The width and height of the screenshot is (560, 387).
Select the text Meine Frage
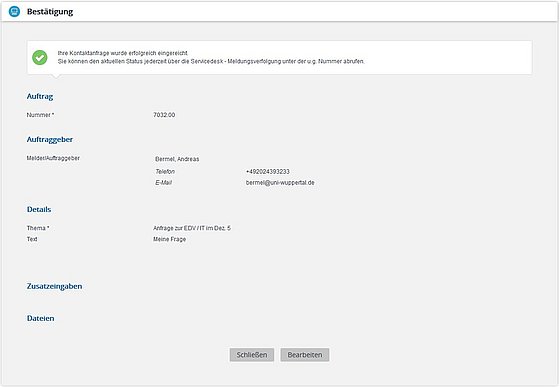point(170,239)
